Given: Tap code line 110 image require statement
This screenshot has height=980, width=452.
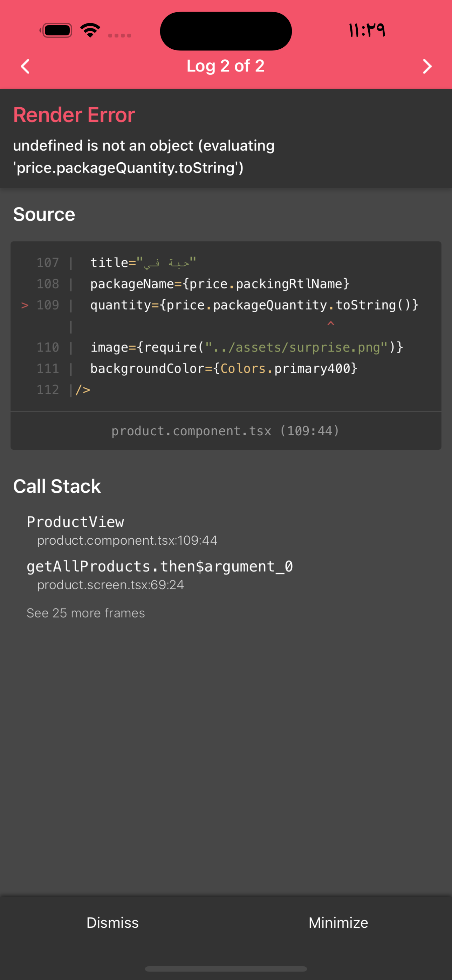Looking at the screenshot, I should (x=247, y=347).
